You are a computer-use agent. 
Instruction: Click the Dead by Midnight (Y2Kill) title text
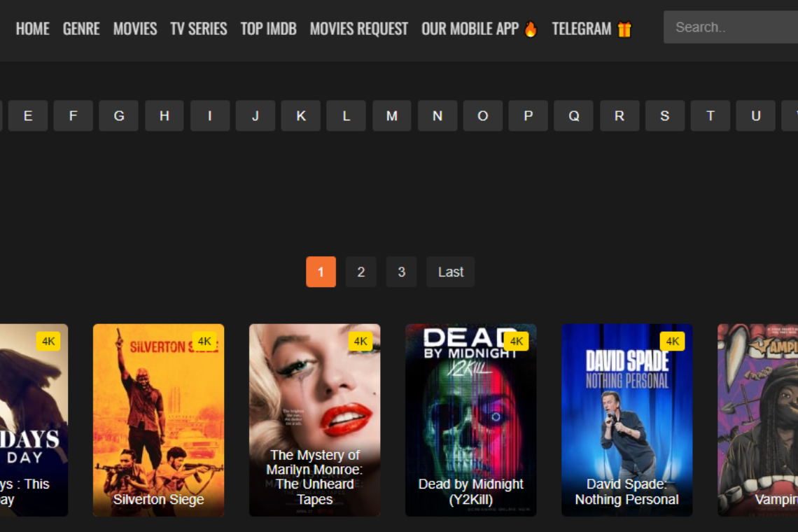471,492
